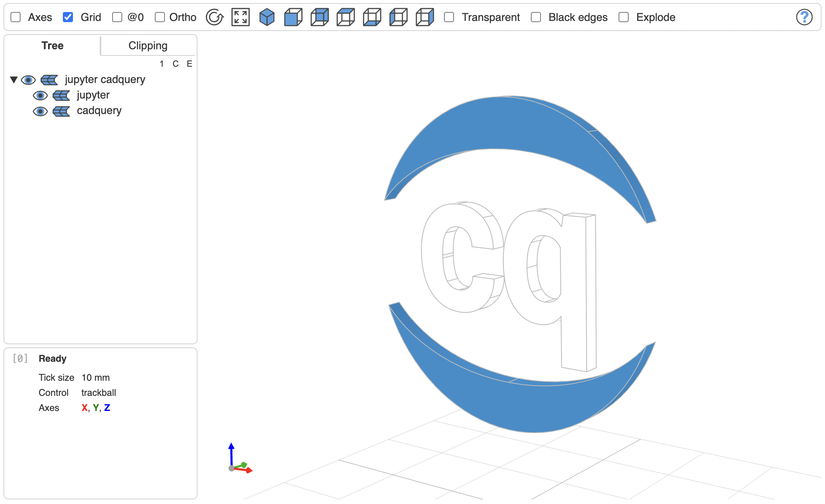This screenshot has width=825, height=504.
Task: Open the help question mark icon
Action: [x=804, y=17]
